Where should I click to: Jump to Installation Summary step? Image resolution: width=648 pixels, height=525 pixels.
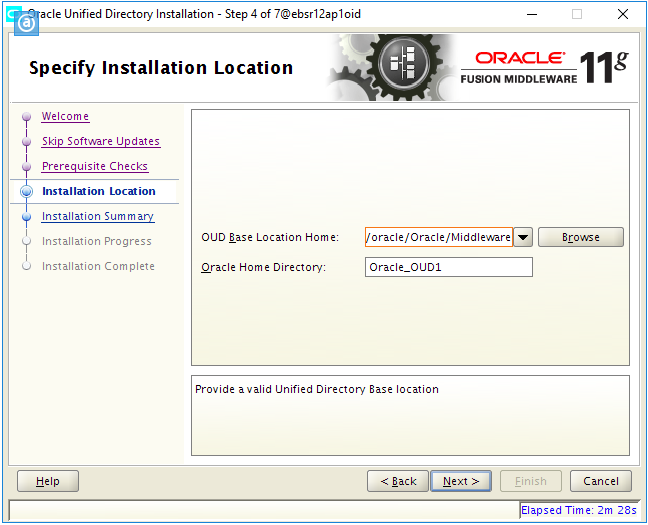[x=98, y=216]
